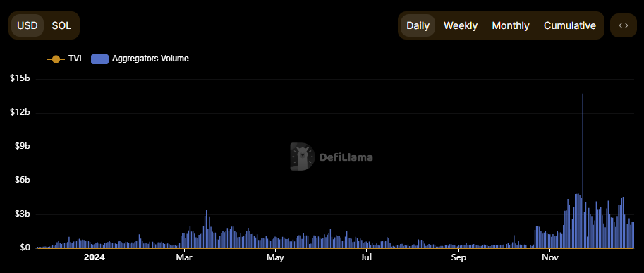
Task: Click the Mar x-axis label
Action: click(x=184, y=257)
